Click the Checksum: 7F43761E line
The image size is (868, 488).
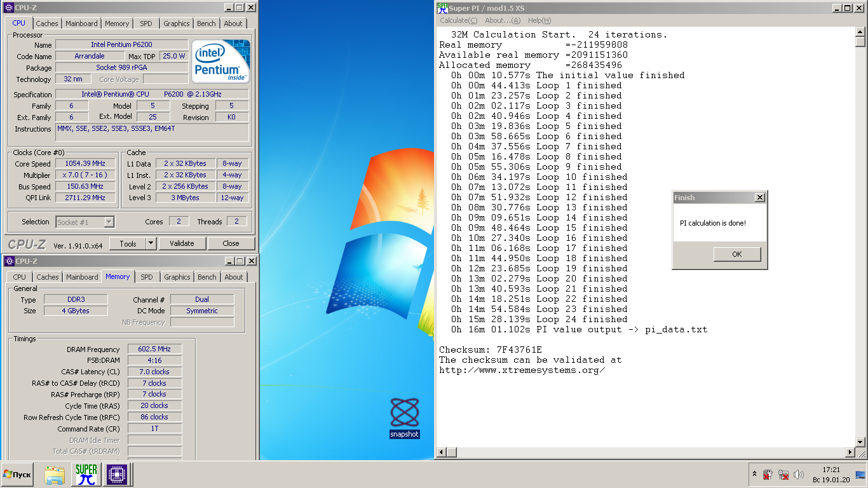pos(491,350)
